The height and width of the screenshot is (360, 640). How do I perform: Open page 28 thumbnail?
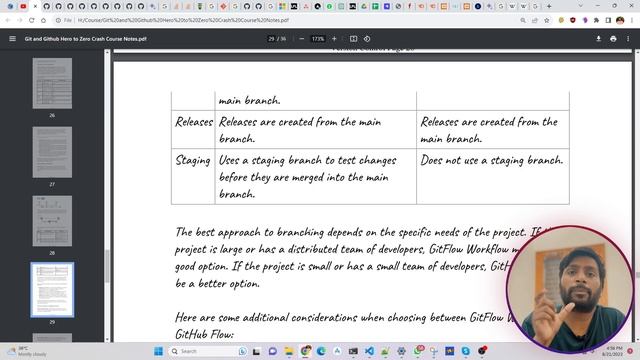click(x=52, y=221)
